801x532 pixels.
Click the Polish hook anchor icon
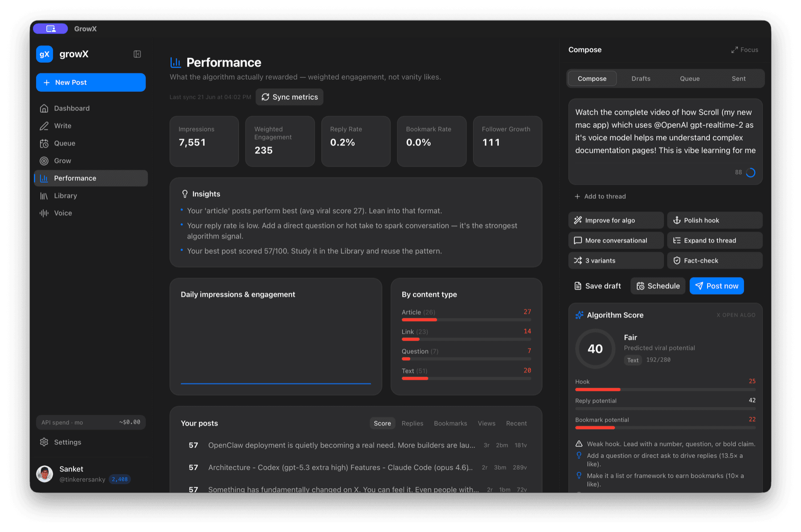pyautogui.click(x=677, y=220)
